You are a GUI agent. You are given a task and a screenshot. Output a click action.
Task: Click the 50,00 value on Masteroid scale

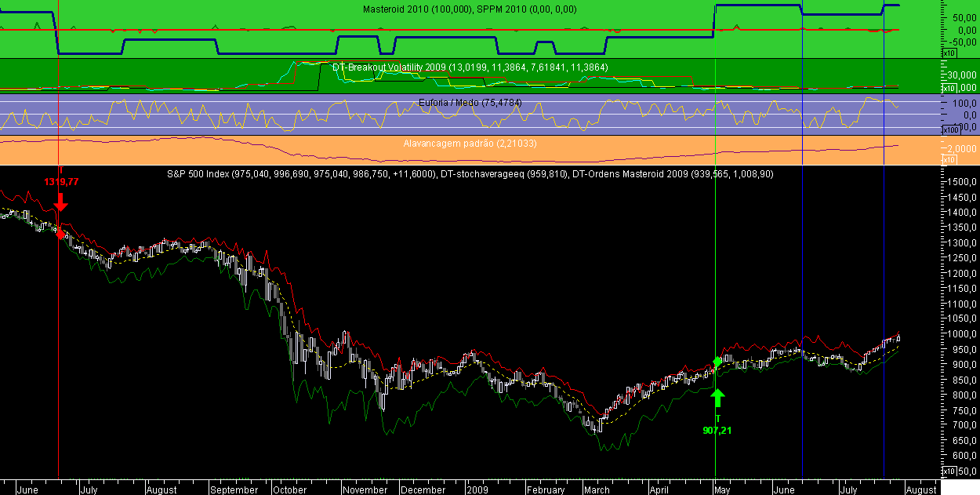pos(963,17)
